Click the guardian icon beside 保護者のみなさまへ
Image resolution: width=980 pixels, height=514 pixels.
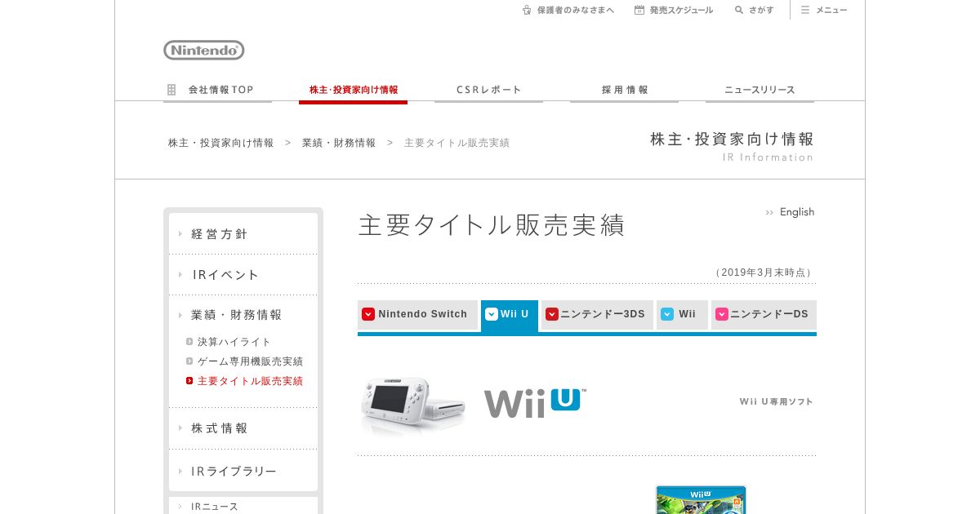[x=527, y=10]
